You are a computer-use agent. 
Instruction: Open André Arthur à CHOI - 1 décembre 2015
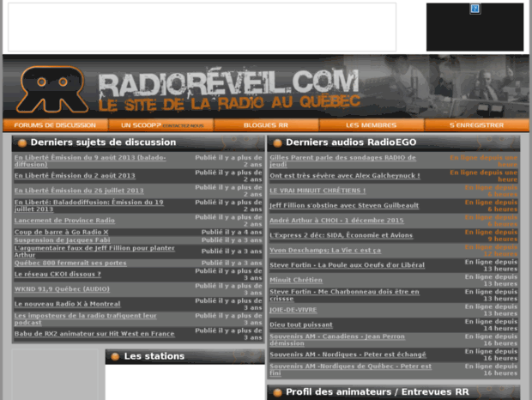[337, 221]
